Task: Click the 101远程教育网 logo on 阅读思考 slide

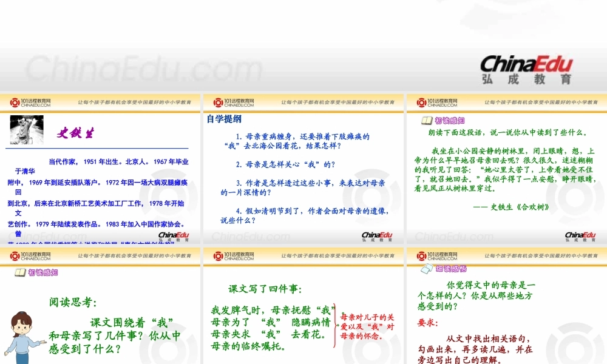Action: pos(30,255)
